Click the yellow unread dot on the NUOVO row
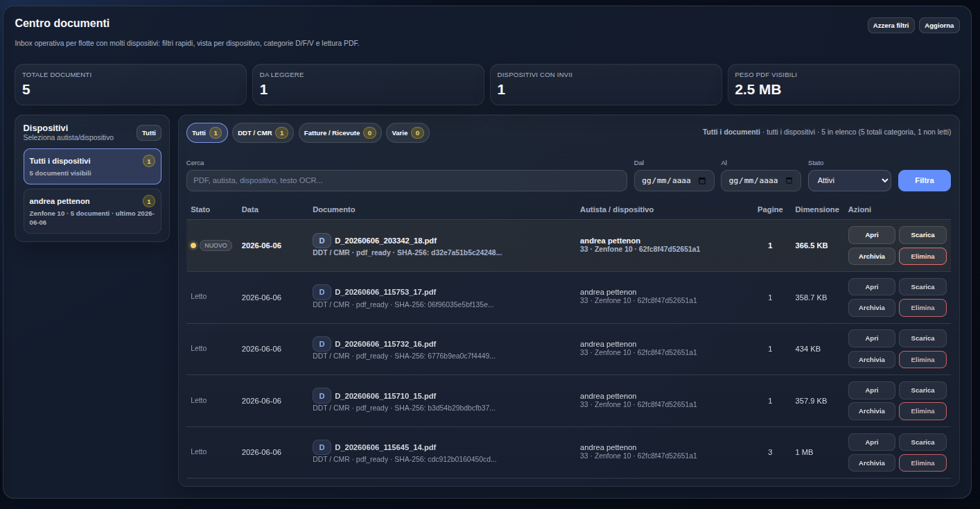The width and height of the screenshot is (980, 509). point(193,245)
